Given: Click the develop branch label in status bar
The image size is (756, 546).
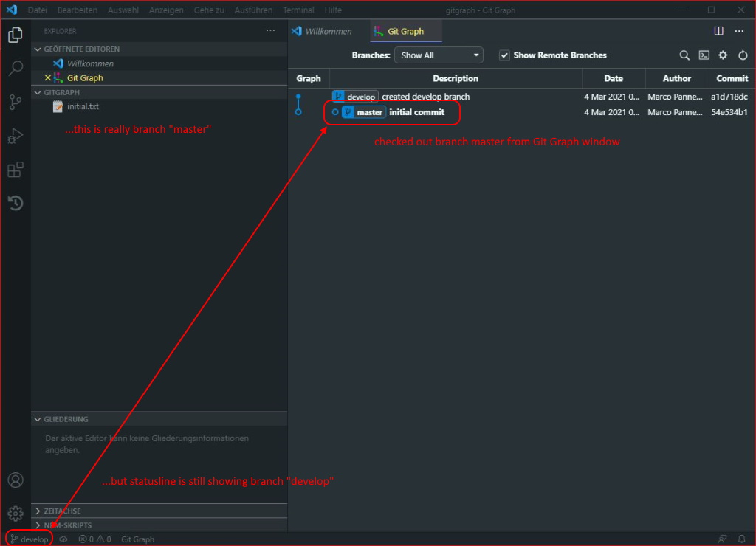Looking at the screenshot, I should click(30, 539).
